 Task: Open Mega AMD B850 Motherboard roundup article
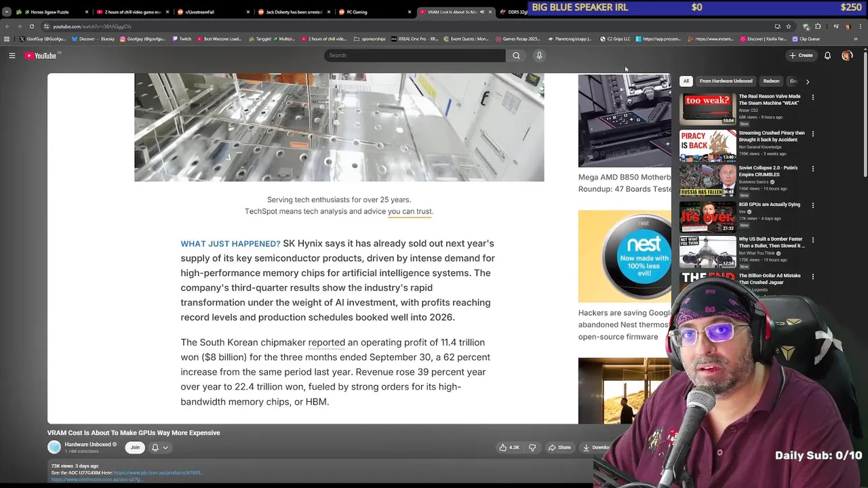click(625, 183)
